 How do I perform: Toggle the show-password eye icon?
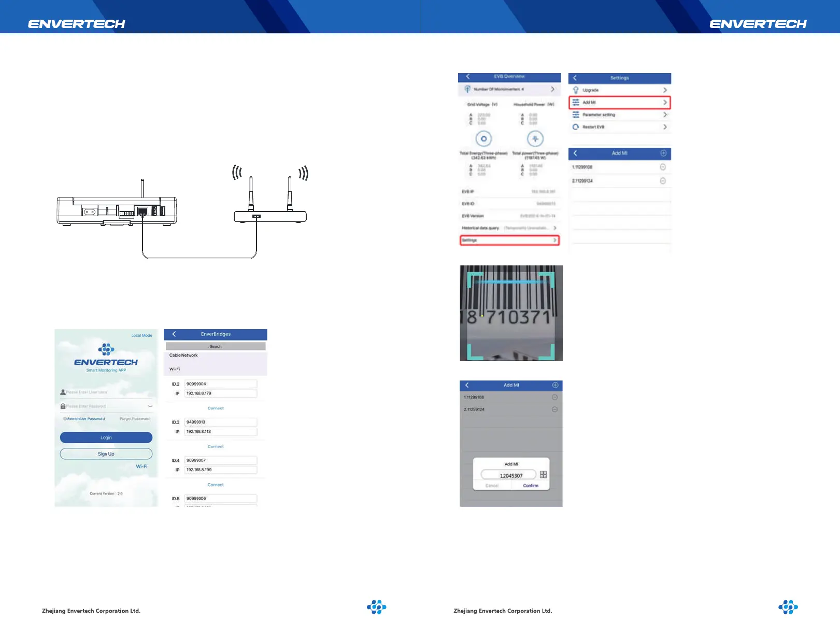(150, 406)
